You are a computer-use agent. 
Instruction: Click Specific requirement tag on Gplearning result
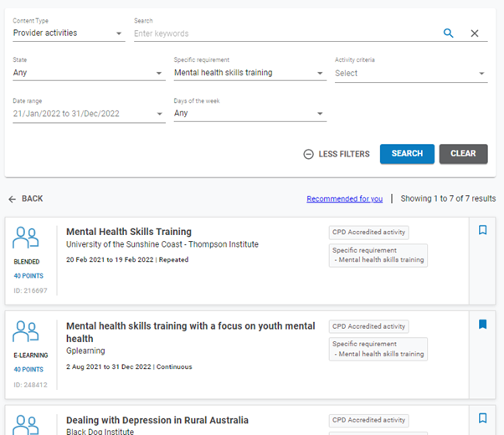pos(378,349)
